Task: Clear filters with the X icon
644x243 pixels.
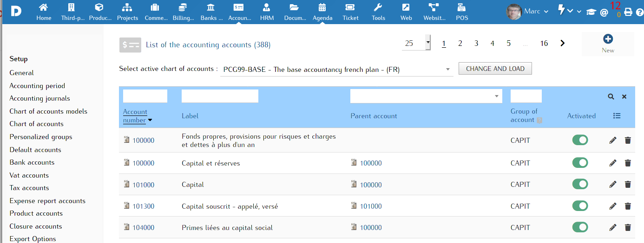Action: click(x=624, y=96)
